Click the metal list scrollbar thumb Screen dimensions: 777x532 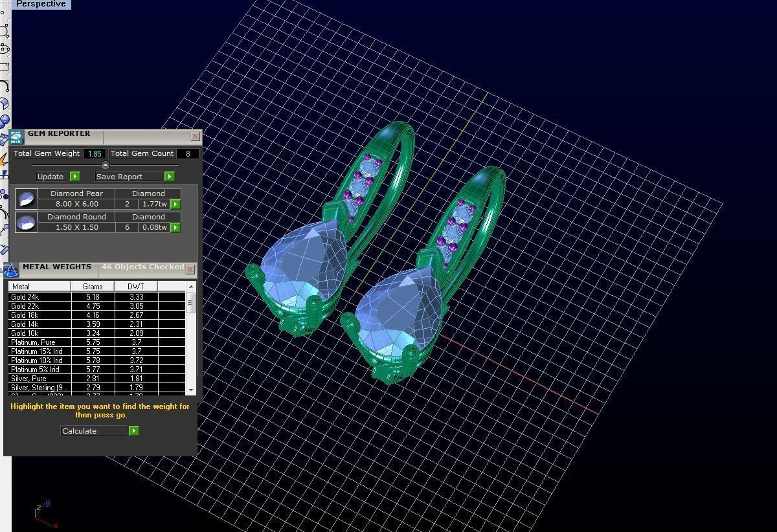(x=190, y=302)
